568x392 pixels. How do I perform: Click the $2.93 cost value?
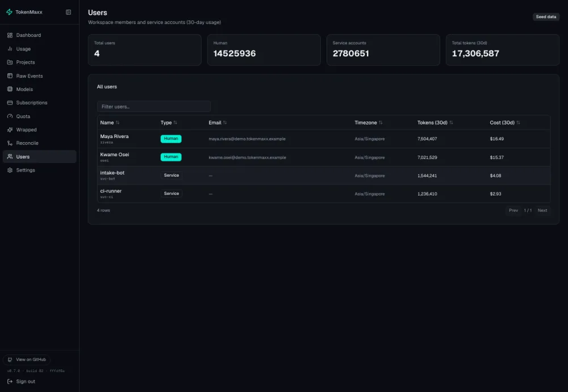[495, 194]
